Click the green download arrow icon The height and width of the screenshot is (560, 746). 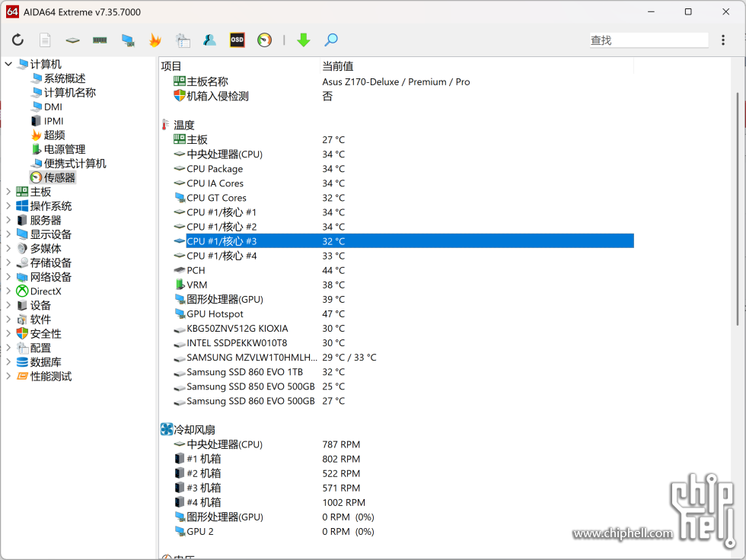click(304, 40)
